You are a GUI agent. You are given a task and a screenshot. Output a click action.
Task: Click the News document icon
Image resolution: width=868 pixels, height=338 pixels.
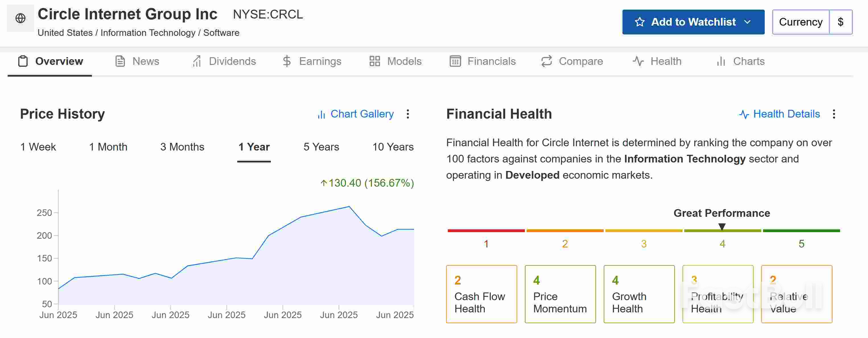[120, 61]
